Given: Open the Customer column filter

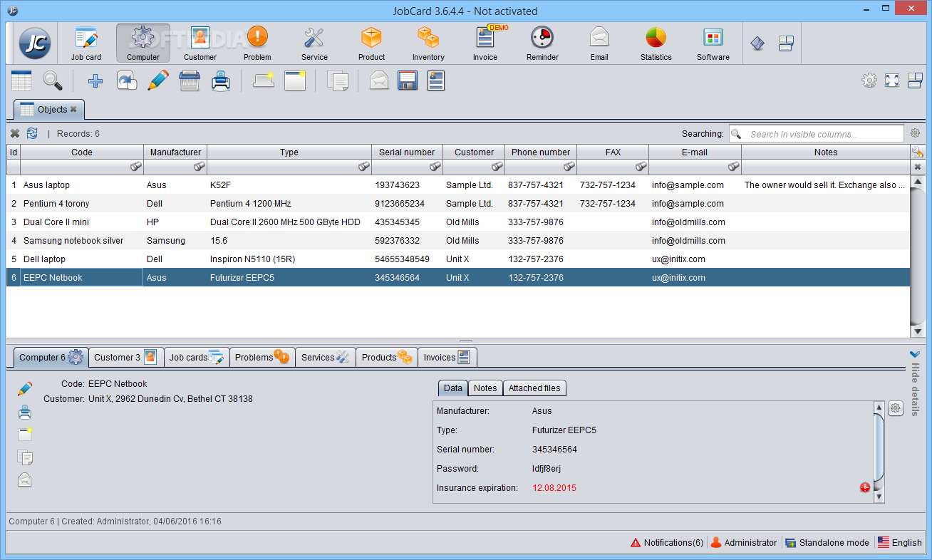Looking at the screenshot, I should [497, 167].
